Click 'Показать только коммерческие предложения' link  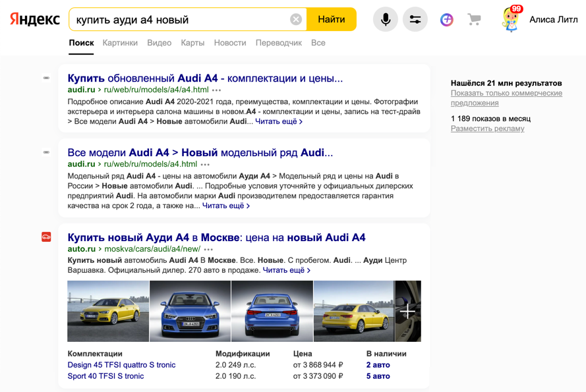[506, 98]
